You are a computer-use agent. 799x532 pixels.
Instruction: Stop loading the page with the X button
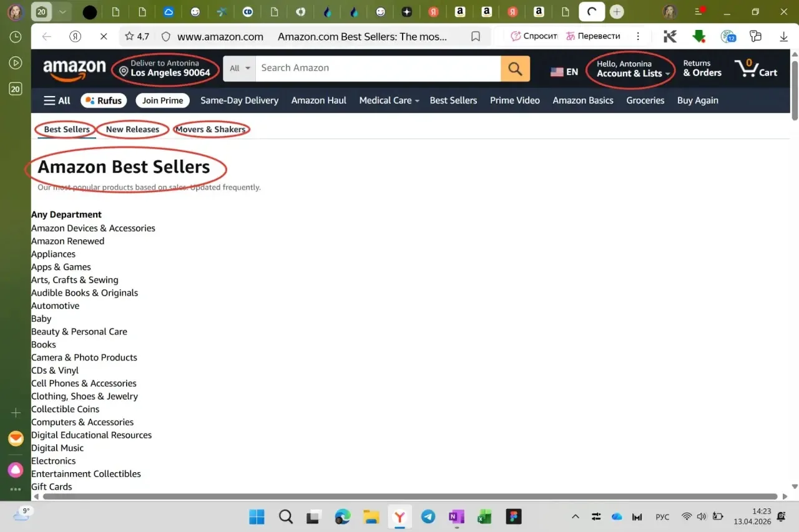pyautogui.click(x=103, y=37)
